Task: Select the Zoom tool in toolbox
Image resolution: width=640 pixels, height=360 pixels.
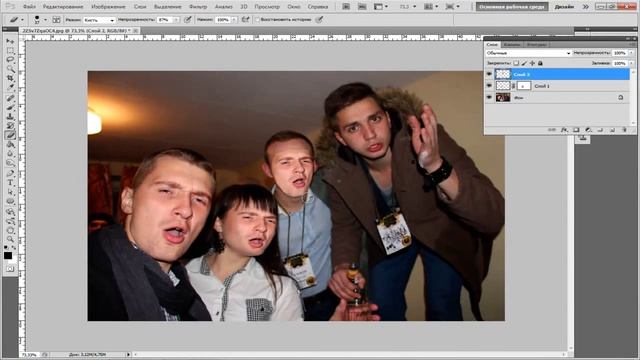Action: 10,240
